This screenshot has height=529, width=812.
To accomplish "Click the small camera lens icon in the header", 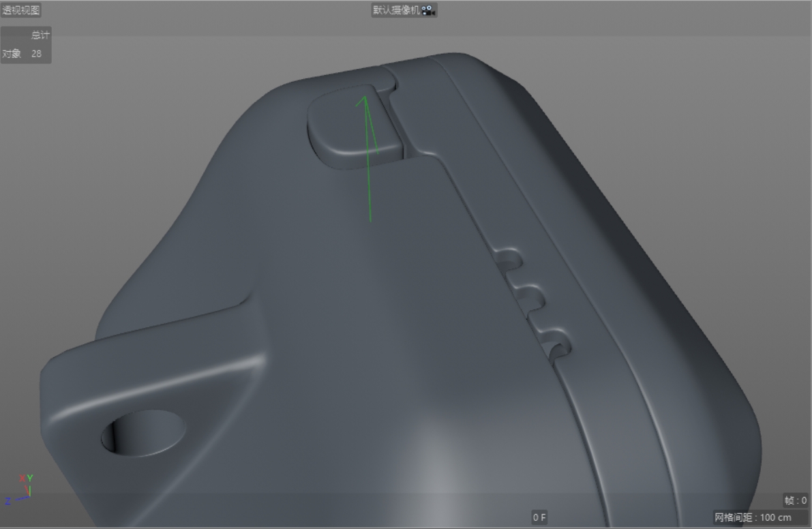I will 428,10.
